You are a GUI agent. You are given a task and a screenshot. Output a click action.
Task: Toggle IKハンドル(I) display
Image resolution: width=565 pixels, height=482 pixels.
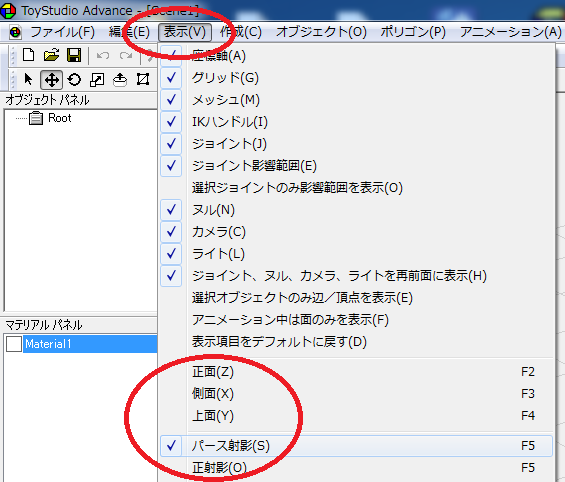[356, 121]
